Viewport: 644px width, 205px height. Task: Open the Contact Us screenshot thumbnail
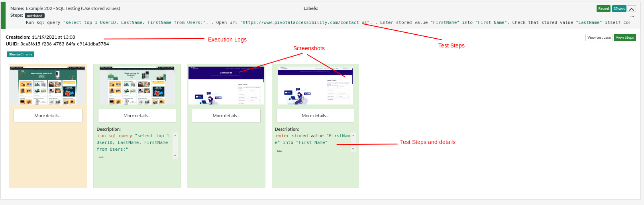(226, 85)
